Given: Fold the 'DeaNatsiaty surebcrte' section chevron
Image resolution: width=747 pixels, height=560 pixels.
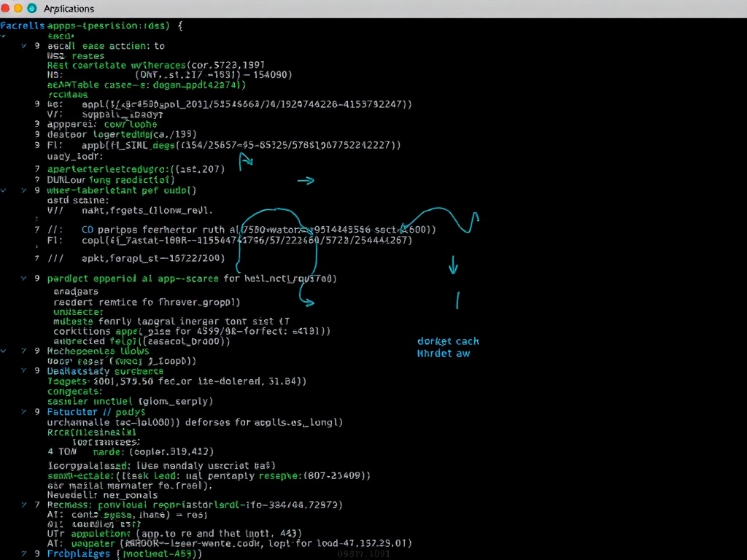Looking at the screenshot, I should [24, 370].
